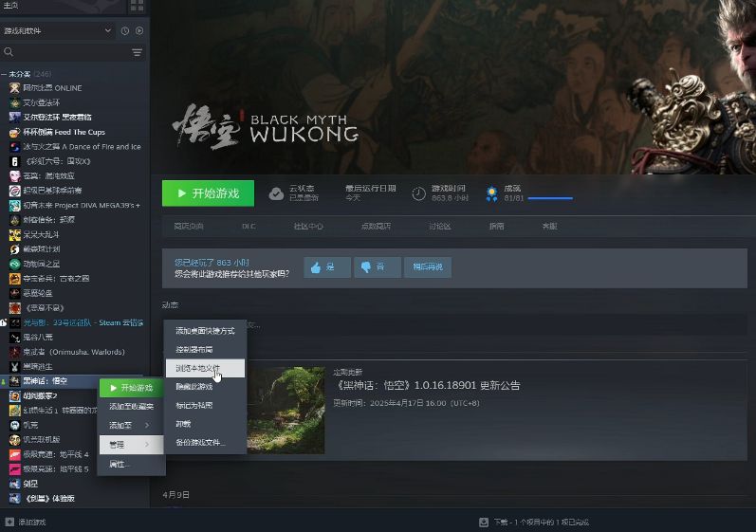Viewport: 756px width, 532px height.
Task: Click the achievements progress bar
Action: (x=550, y=198)
